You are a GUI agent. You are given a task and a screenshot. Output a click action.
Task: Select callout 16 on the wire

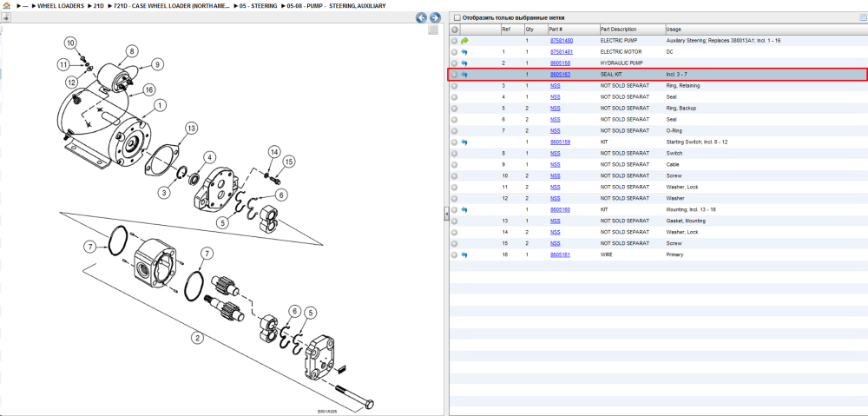click(x=148, y=89)
